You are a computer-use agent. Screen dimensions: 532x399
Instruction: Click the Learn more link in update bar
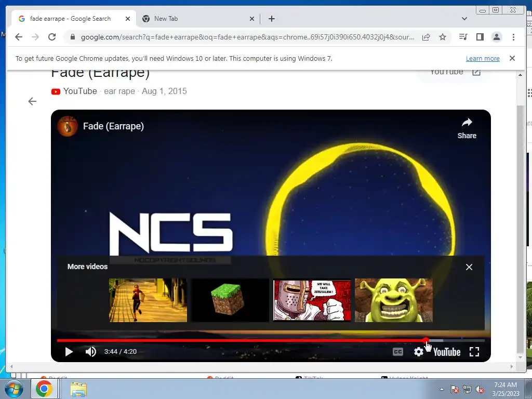point(483,58)
